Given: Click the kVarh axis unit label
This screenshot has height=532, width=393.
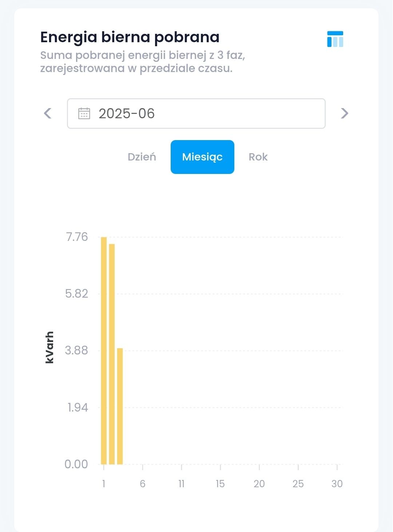Looking at the screenshot, I should [49, 347].
